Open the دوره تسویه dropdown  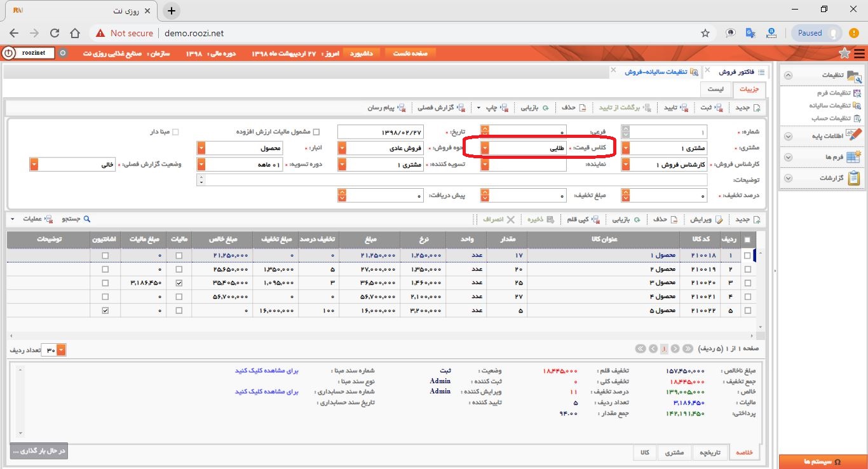click(201, 165)
